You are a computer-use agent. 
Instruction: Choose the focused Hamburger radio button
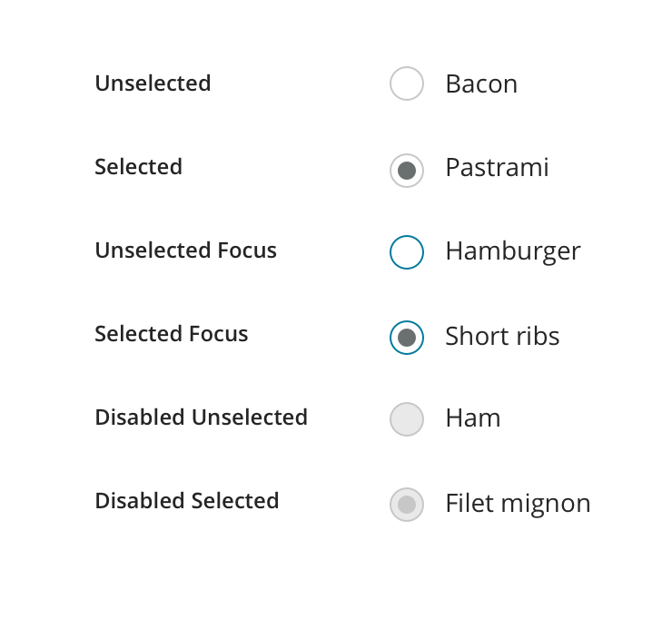pos(407,252)
